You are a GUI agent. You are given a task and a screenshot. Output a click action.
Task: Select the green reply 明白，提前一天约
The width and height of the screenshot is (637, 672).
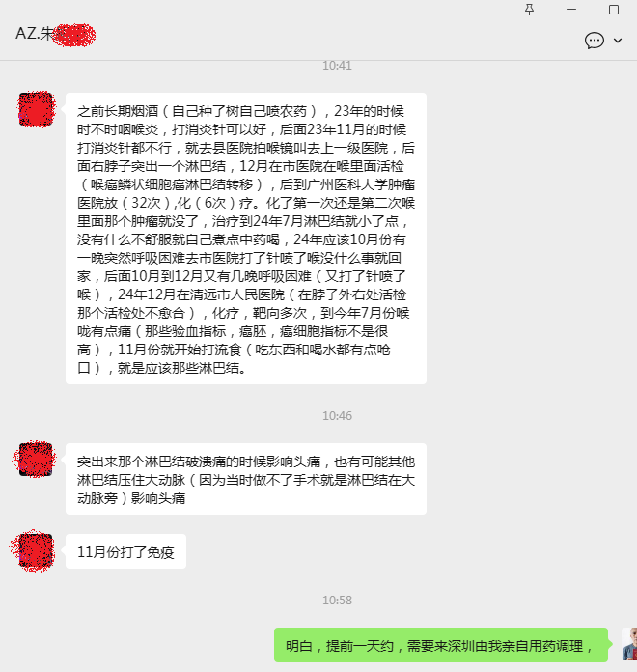(x=441, y=645)
